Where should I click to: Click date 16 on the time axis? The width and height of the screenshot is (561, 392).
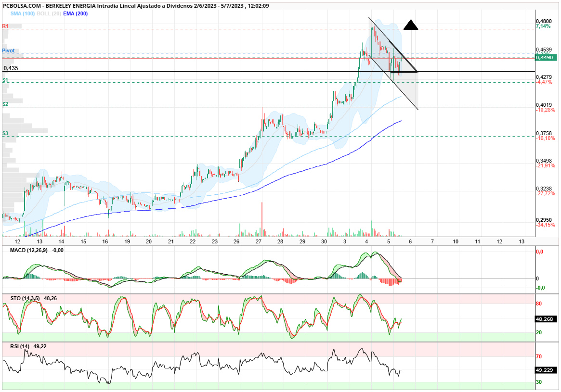(105, 241)
